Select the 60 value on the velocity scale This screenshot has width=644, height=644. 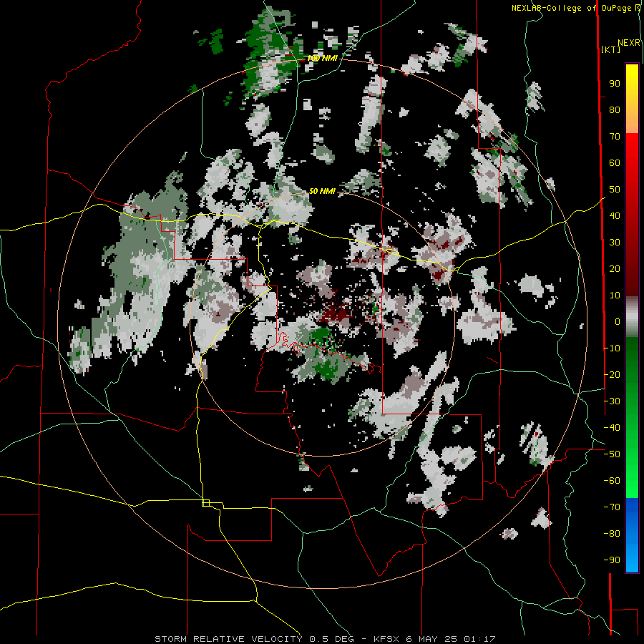[x=615, y=163]
